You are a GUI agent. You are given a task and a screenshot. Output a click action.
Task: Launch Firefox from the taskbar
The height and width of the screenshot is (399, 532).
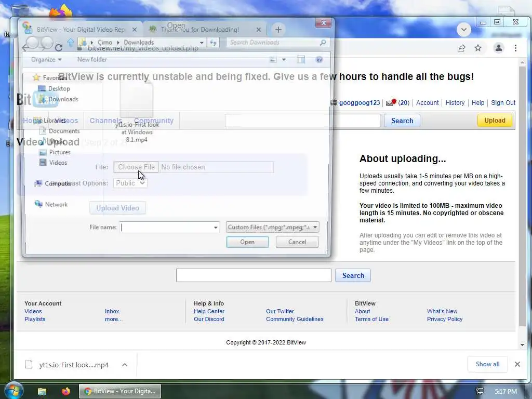pyautogui.click(x=66, y=391)
